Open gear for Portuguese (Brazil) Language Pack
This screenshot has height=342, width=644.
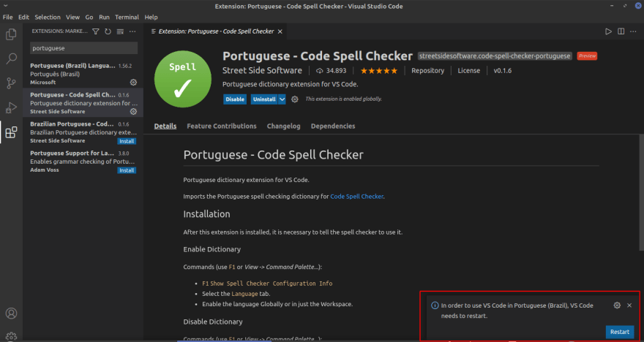(133, 82)
